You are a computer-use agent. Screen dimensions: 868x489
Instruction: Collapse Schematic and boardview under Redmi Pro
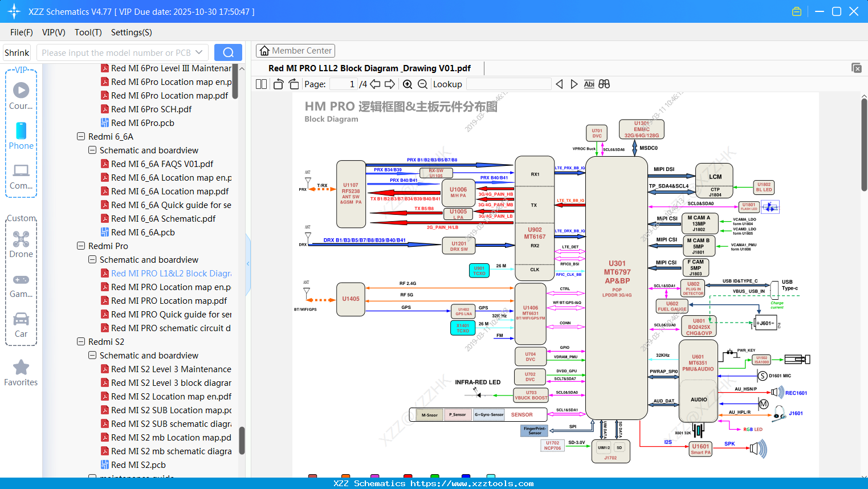coord(92,260)
